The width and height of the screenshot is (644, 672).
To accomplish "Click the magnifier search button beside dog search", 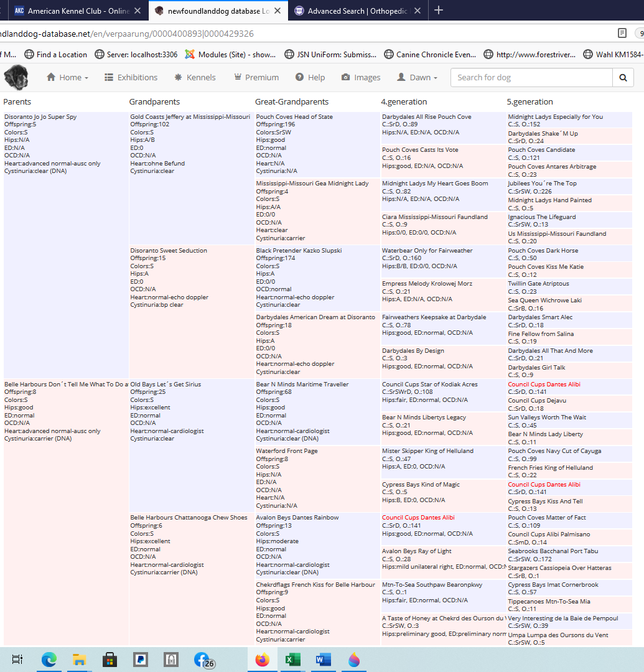I will [x=623, y=78].
